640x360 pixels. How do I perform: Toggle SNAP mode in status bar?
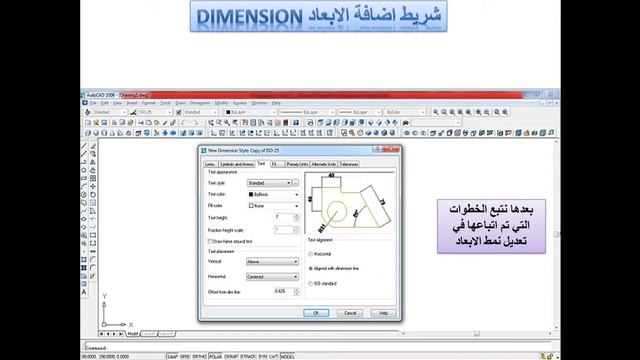pos(173,356)
